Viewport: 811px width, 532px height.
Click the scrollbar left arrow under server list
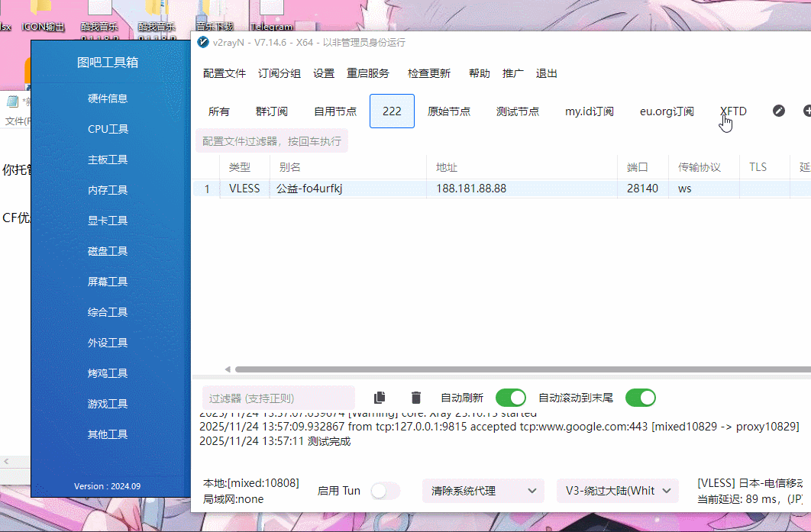click(x=228, y=369)
